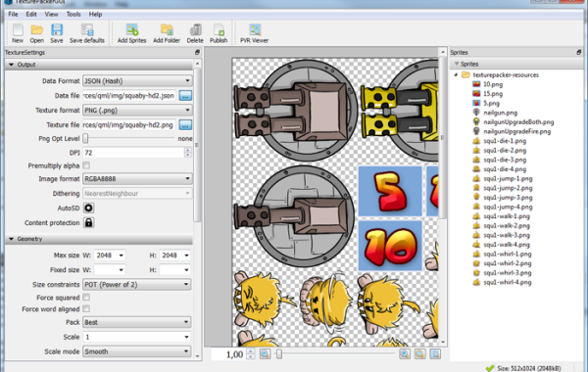The height and width of the screenshot is (372, 588).
Task: Click the red 5 sprite in preview
Action: coord(390,192)
